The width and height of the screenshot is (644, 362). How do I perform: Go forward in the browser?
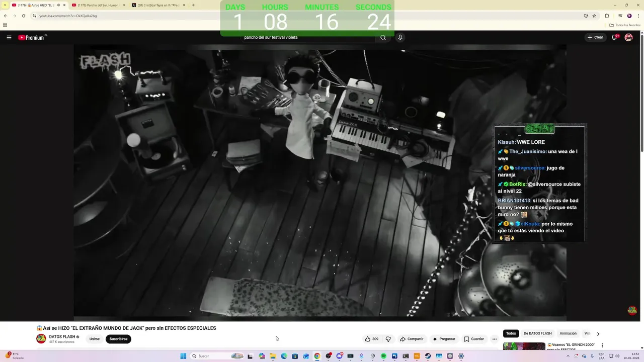click(14, 16)
